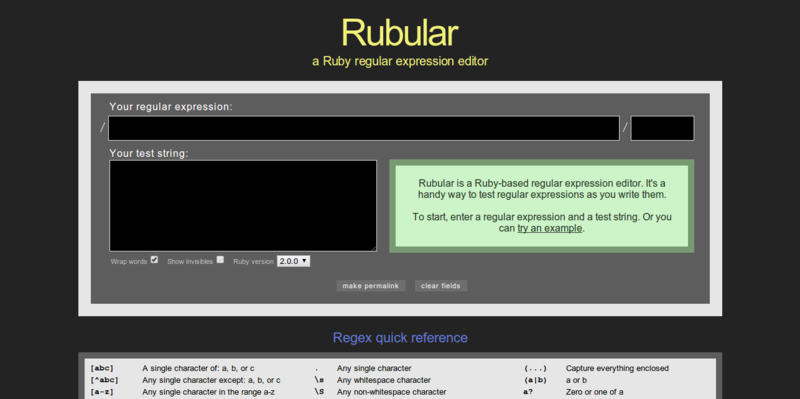Focus the regex options field after the slash
Screen dimensions: 800x399
tap(662, 128)
